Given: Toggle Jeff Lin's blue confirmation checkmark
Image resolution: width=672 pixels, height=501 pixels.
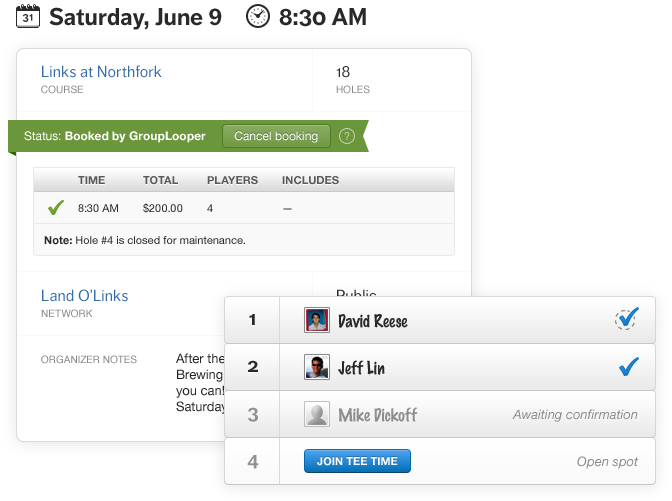Looking at the screenshot, I should pos(628,367).
